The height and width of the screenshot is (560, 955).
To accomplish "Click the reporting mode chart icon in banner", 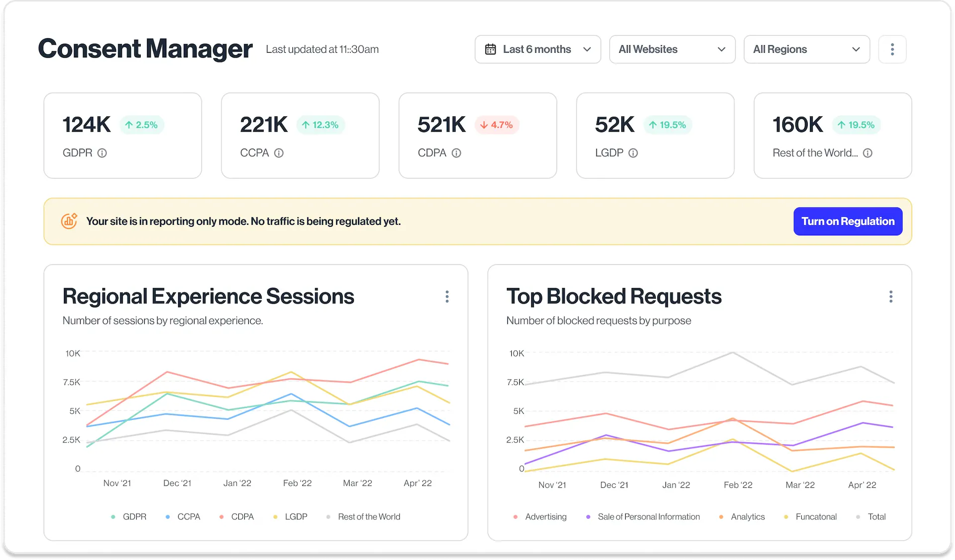I will (x=69, y=221).
